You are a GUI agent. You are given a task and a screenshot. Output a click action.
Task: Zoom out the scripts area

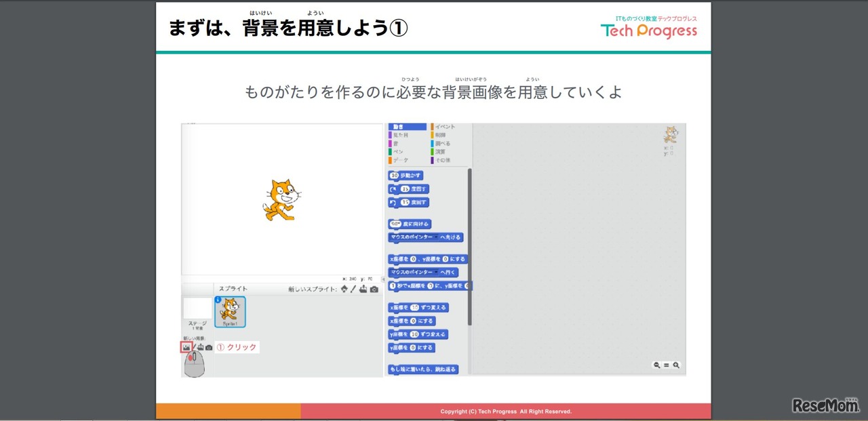(656, 365)
